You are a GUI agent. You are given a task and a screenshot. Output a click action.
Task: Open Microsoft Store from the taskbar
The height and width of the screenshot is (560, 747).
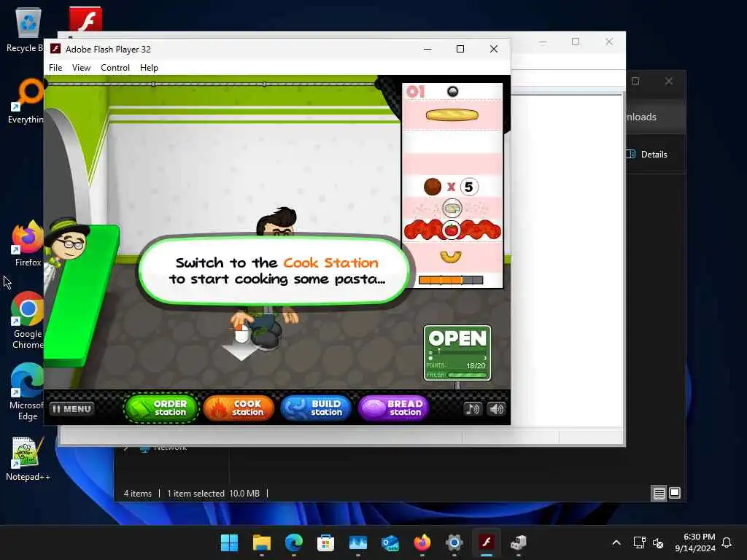pos(326,542)
